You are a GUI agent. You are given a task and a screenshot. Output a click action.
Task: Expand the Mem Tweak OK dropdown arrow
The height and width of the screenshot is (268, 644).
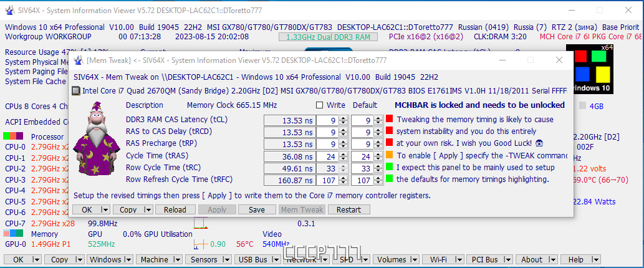tap(105, 209)
